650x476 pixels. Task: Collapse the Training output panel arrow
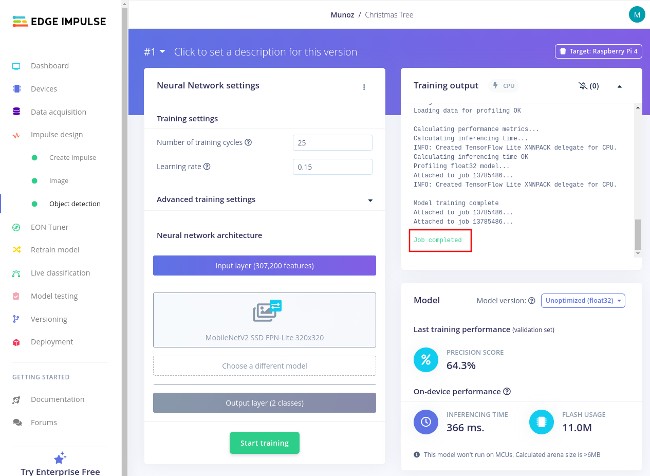pyautogui.click(x=618, y=87)
